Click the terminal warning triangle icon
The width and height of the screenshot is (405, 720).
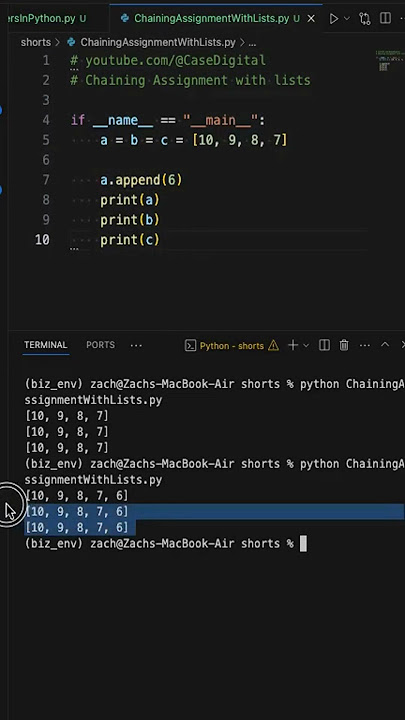273,345
